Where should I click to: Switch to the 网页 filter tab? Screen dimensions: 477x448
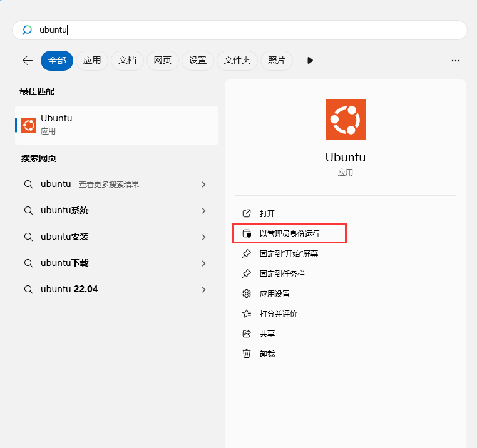click(163, 61)
